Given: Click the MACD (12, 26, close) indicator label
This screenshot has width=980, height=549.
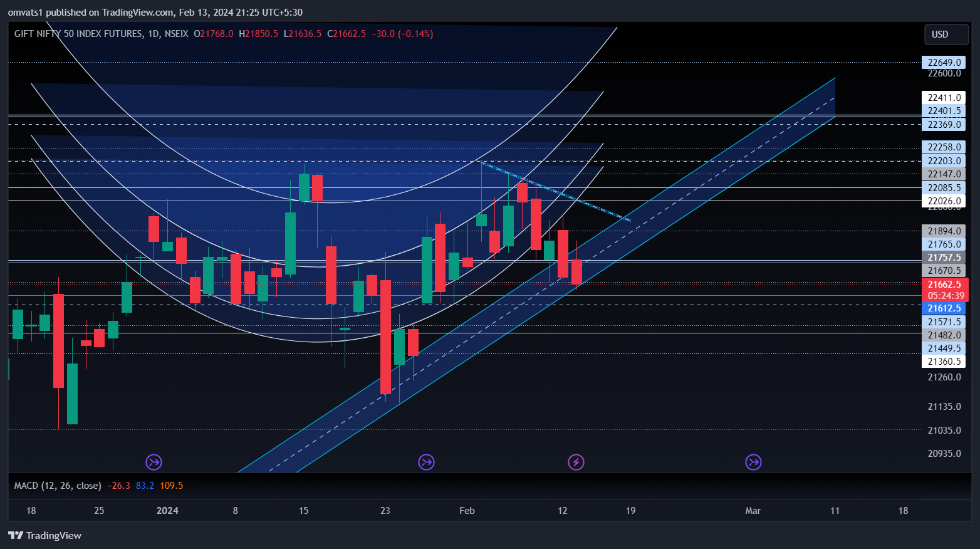Looking at the screenshot, I should coord(58,486).
